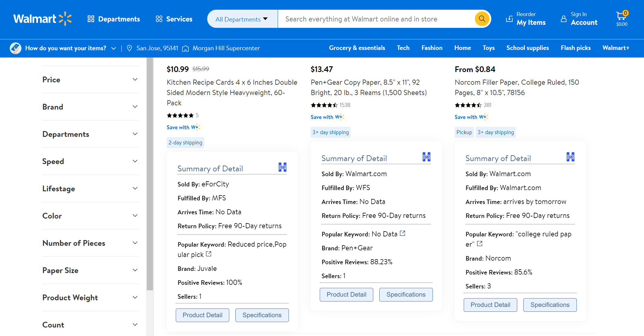The image size is (644, 336).
Task: Expand the Number of Pieces filter
Action: tap(90, 243)
